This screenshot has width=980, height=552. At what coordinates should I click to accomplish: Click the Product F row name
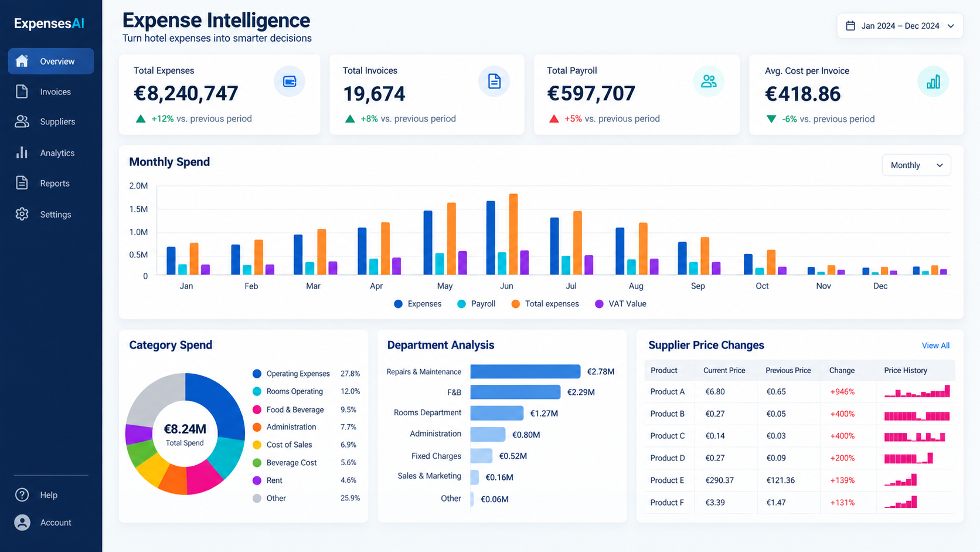(x=667, y=503)
